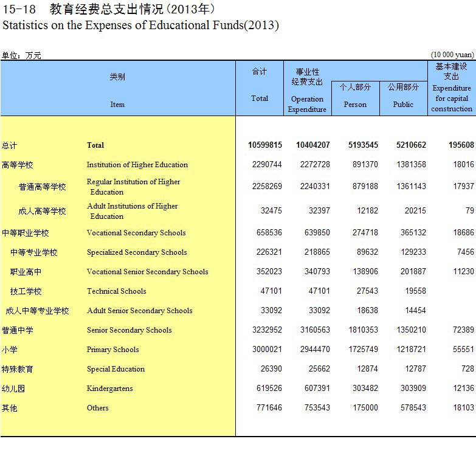Click 'Institution of Higher Education' row label
Image resolution: width=476 pixels, height=453 pixels.
137,165
